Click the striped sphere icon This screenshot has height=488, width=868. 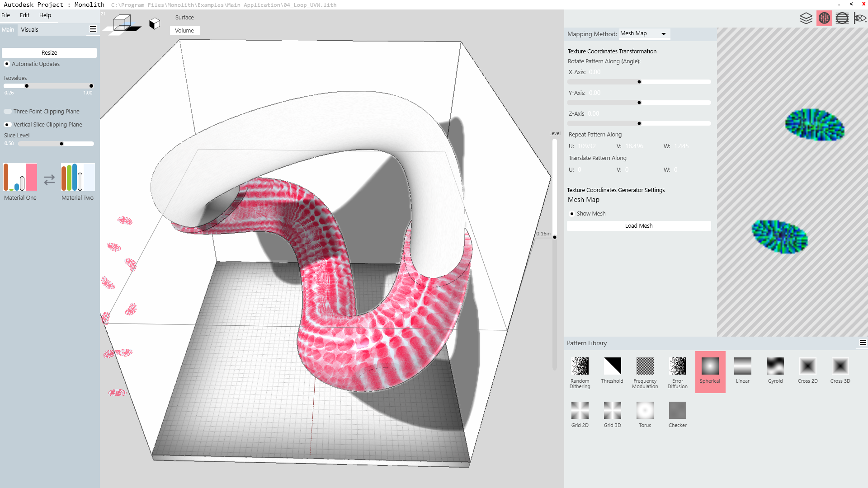[842, 18]
